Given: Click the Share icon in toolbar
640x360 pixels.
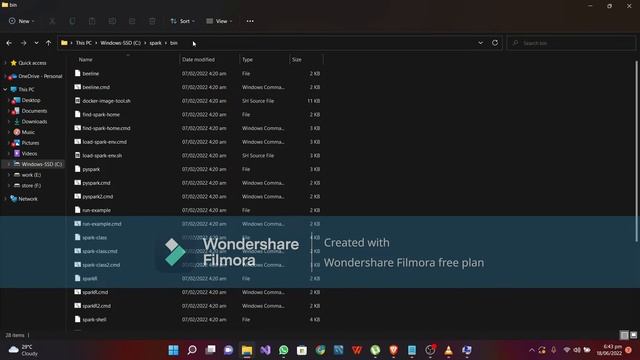Looking at the screenshot, I should (x=132, y=21).
